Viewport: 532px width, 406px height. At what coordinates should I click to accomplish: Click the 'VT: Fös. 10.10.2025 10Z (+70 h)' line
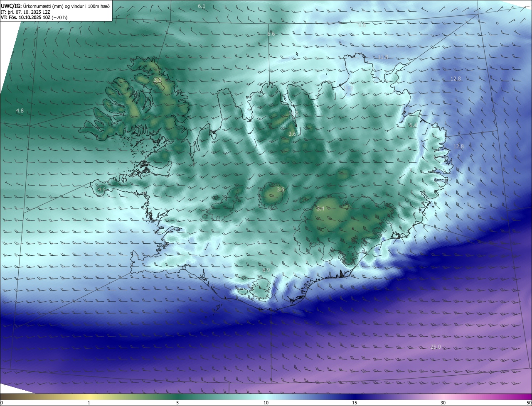[34, 17]
